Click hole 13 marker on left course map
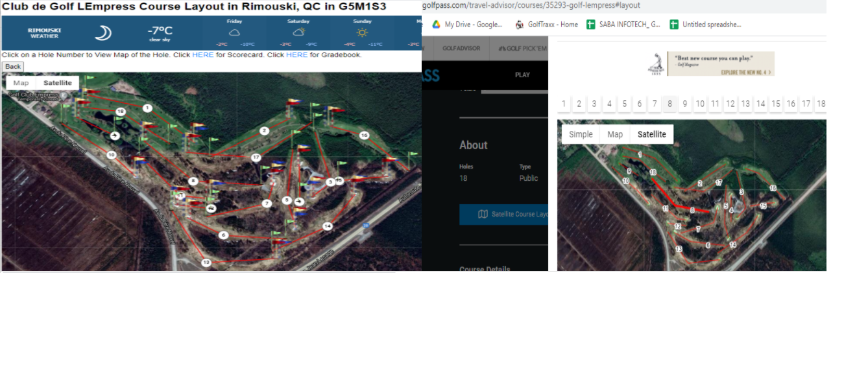Screen dimensions: 868x385 (206, 262)
